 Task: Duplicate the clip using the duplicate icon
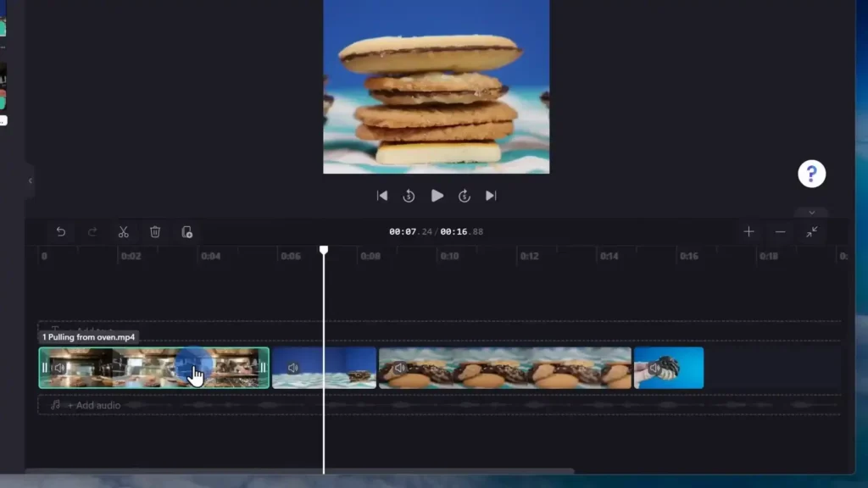click(x=186, y=232)
